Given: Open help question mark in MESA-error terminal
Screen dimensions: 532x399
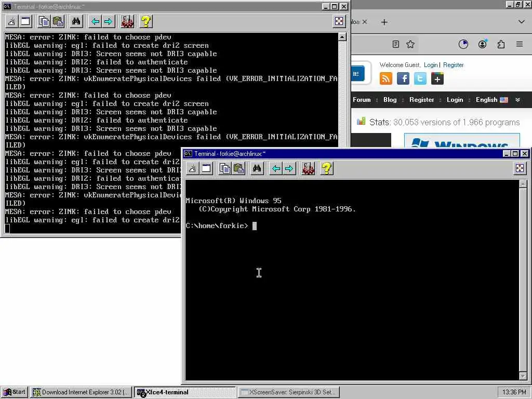Looking at the screenshot, I should [x=146, y=21].
